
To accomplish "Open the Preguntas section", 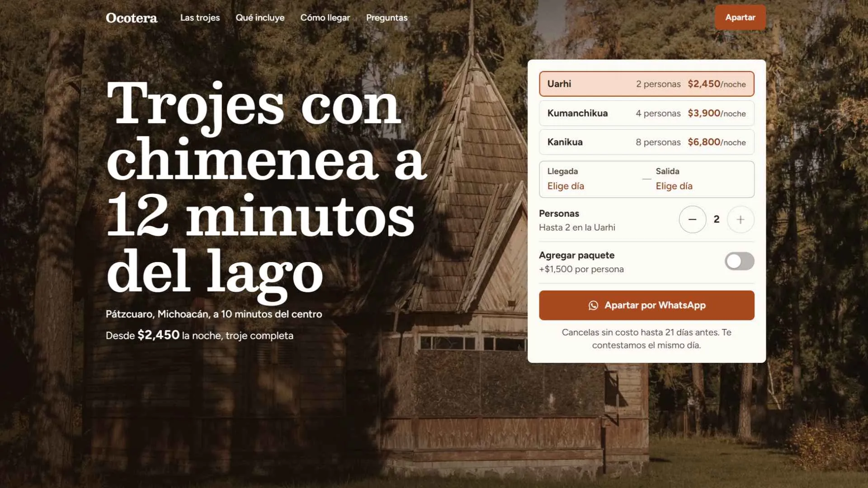I will (387, 18).
